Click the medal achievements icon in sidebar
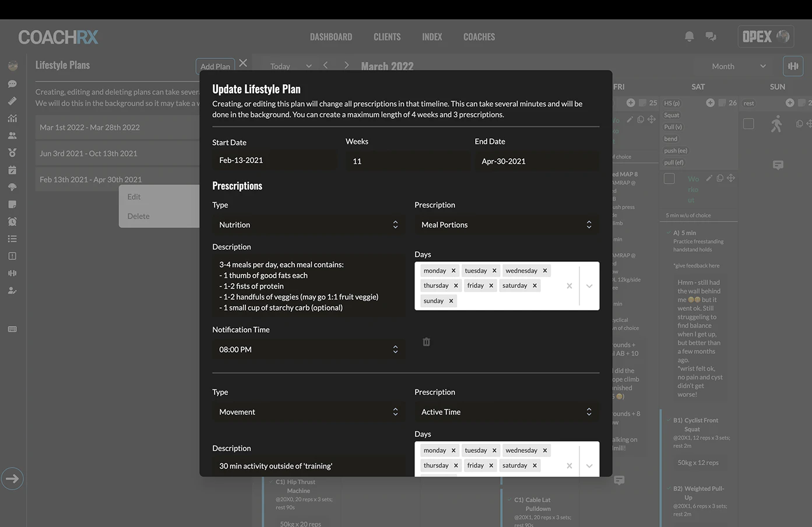 [12, 152]
